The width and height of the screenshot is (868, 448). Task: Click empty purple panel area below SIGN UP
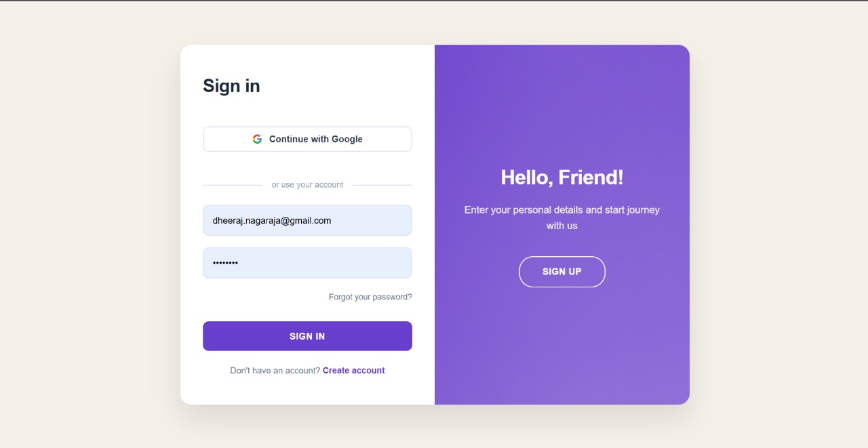coord(561,346)
